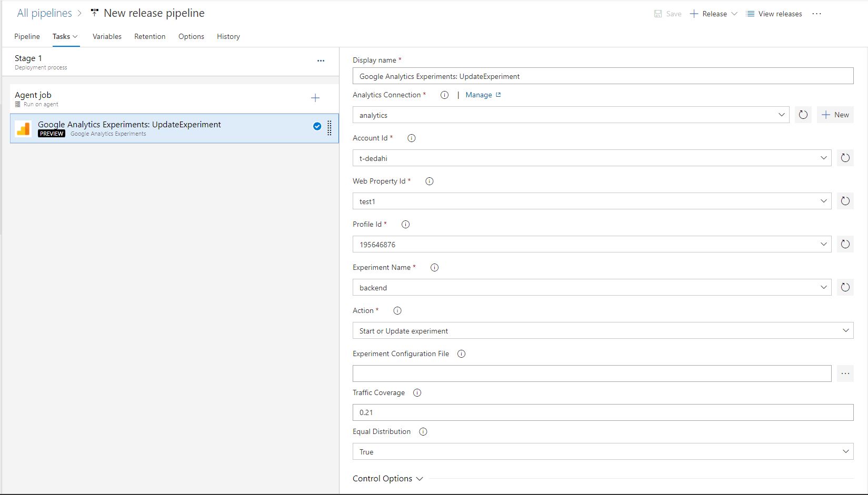Open the Equal Distribution dropdown
Viewport: 868px width, 495px height.
click(x=603, y=451)
